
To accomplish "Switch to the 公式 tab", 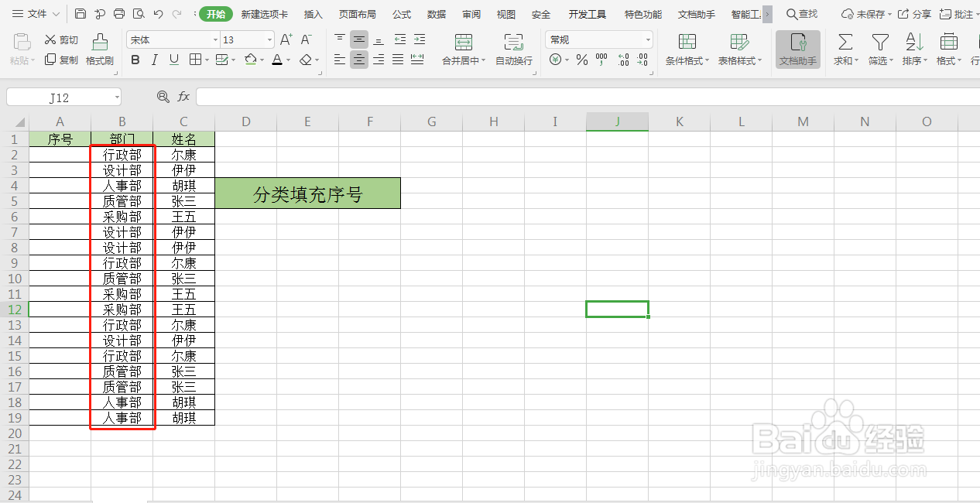I will tap(402, 14).
